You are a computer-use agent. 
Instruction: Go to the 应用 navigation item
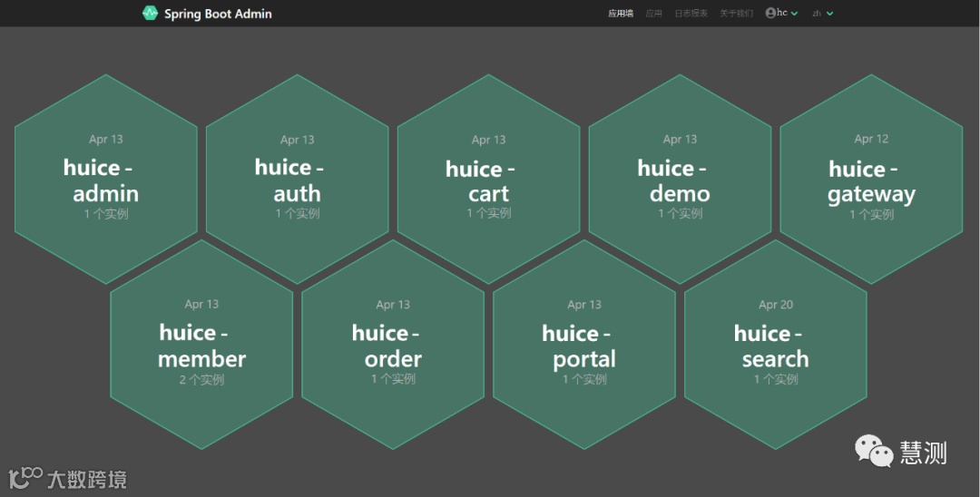[653, 13]
